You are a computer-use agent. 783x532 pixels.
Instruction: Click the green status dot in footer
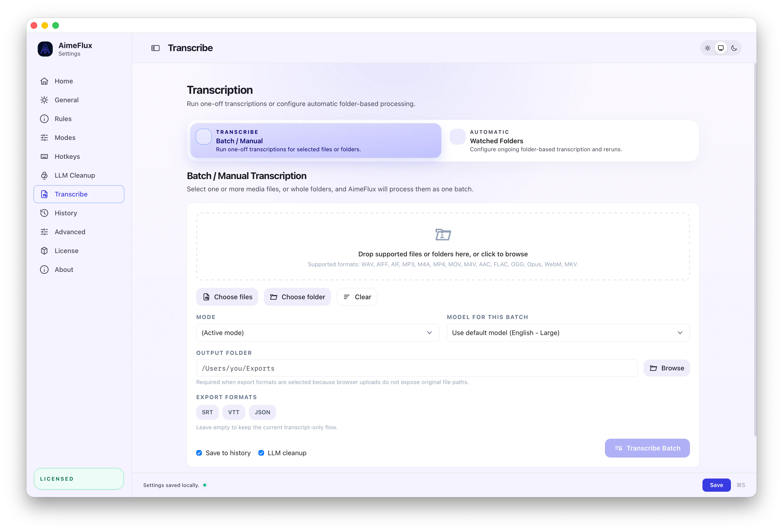205,486
